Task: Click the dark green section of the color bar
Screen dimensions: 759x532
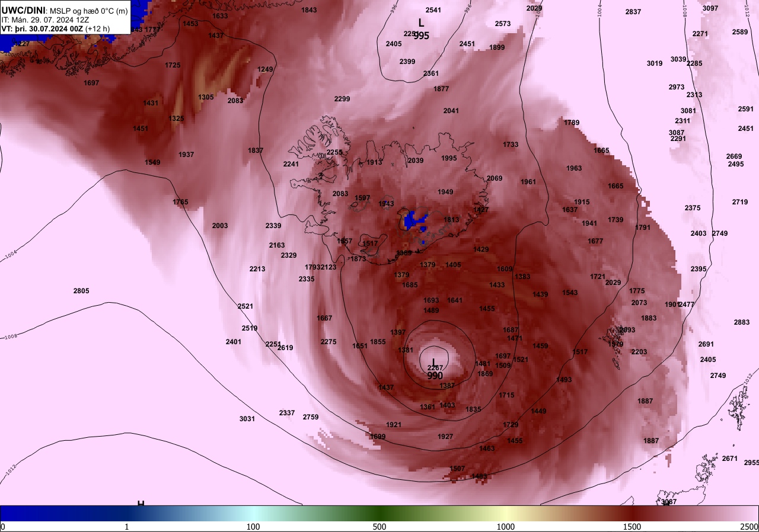Action: coord(379,513)
